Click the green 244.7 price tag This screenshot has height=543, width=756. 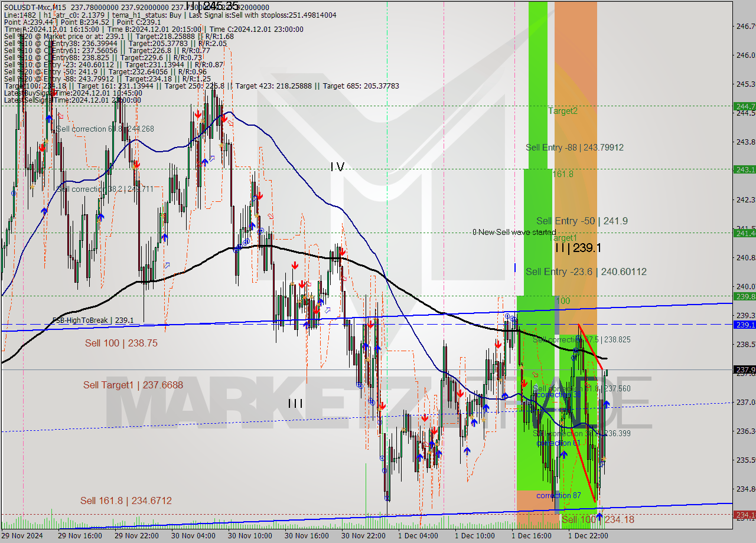pos(744,106)
